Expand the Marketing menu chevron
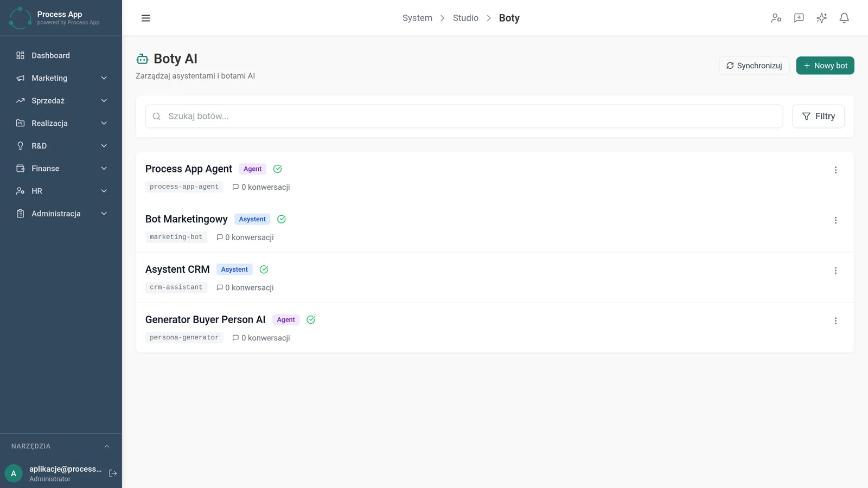This screenshot has height=488, width=868. (104, 78)
